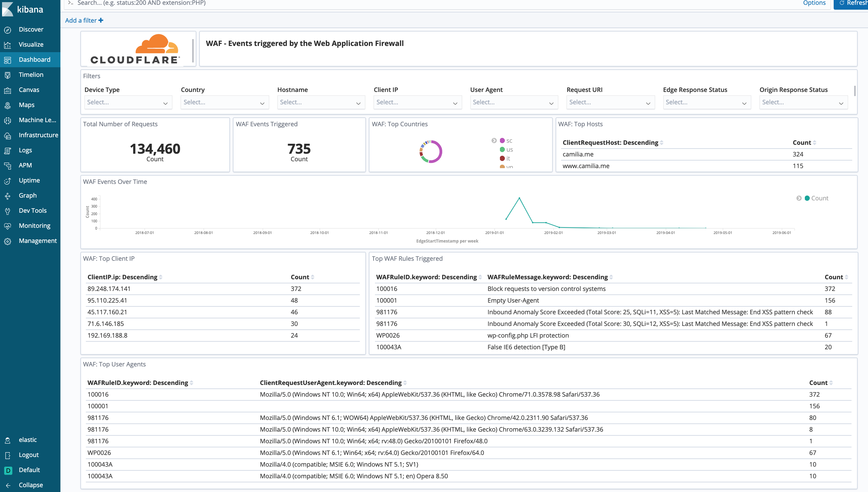Open the Edge Response Status dropdown
The width and height of the screenshot is (868, 492).
707,102
